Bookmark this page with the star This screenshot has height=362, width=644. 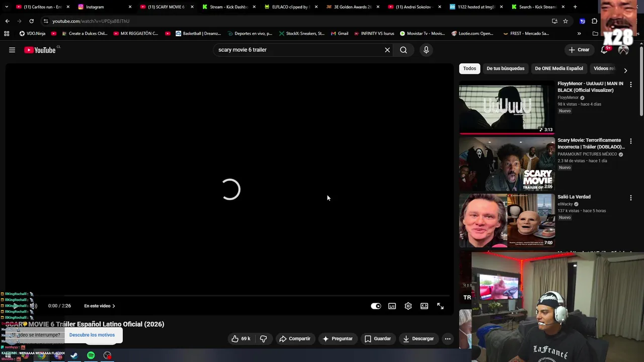click(566, 21)
